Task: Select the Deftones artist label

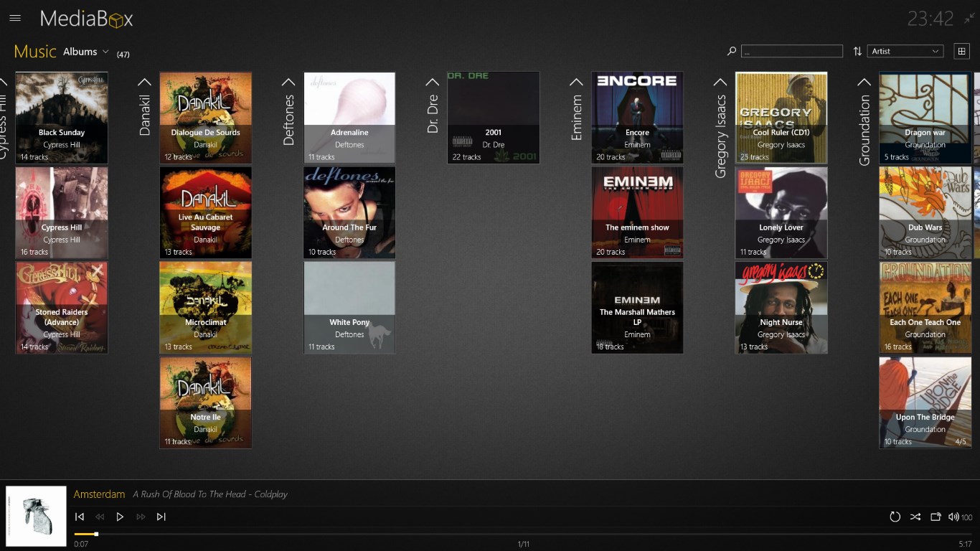Action: click(x=288, y=120)
